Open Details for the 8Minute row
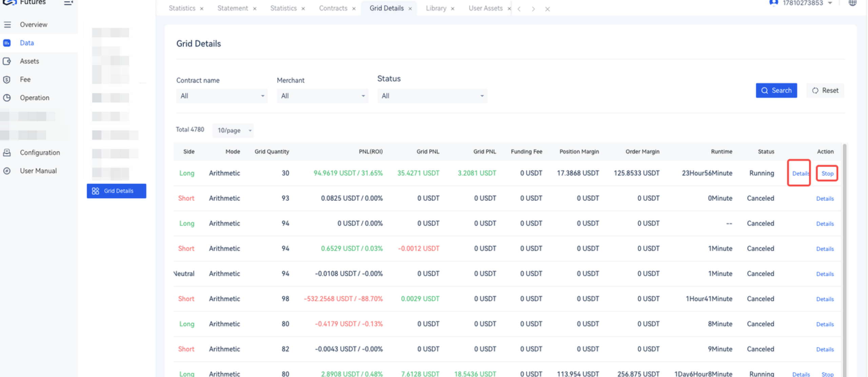Image resolution: width=868 pixels, height=377 pixels. coord(825,324)
